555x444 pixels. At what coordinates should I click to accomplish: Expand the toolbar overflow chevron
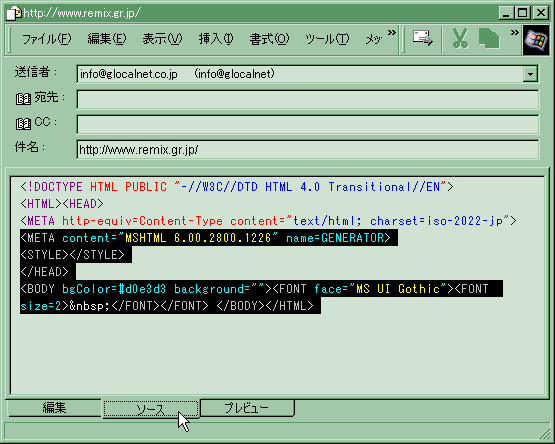(514, 33)
